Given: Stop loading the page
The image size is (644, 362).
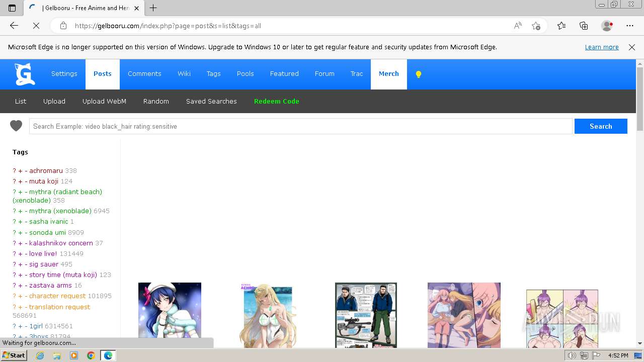Looking at the screenshot, I should click(36, 26).
